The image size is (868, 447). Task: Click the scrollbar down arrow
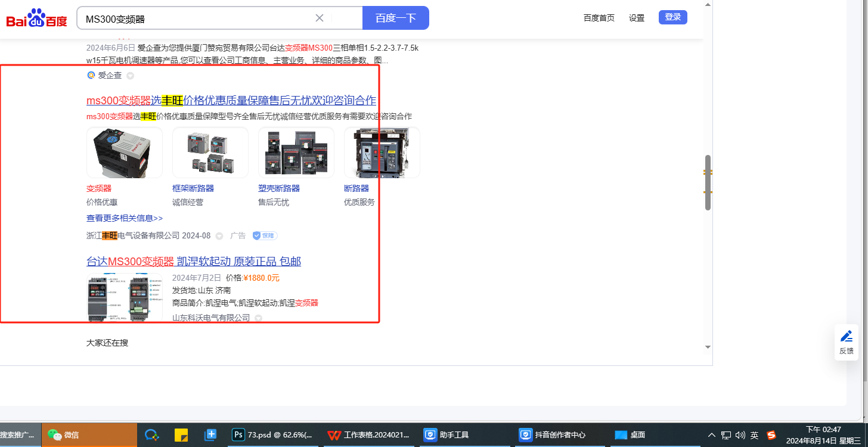click(708, 347)
